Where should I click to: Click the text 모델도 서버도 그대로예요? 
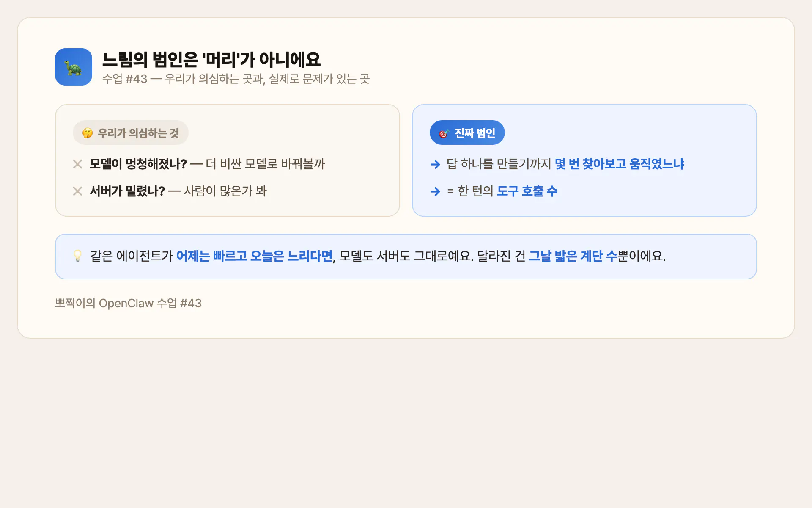tap(406, 256)
